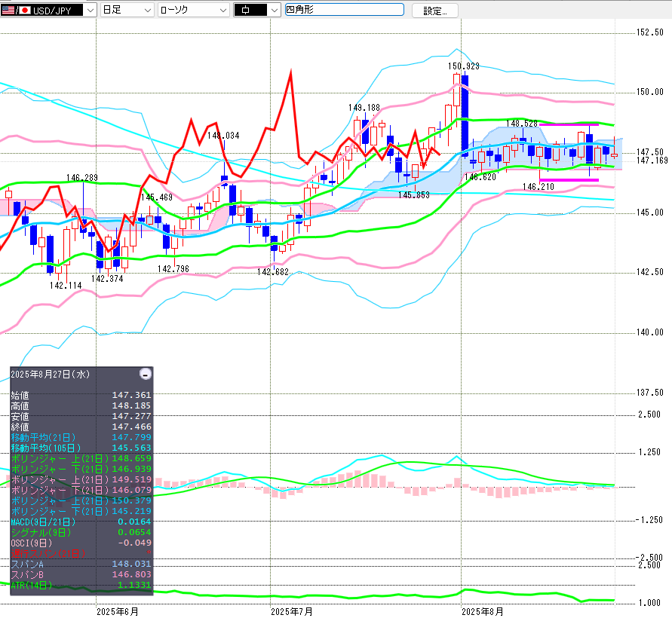Click the Bollinger upper value 150.379
Image resolution: width=672 pixels, height=618 pixels.
click(x=131, y=500)
